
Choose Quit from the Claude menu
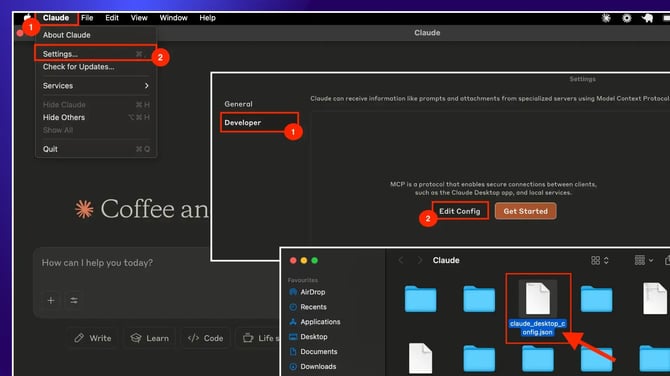tap(96, 149)
